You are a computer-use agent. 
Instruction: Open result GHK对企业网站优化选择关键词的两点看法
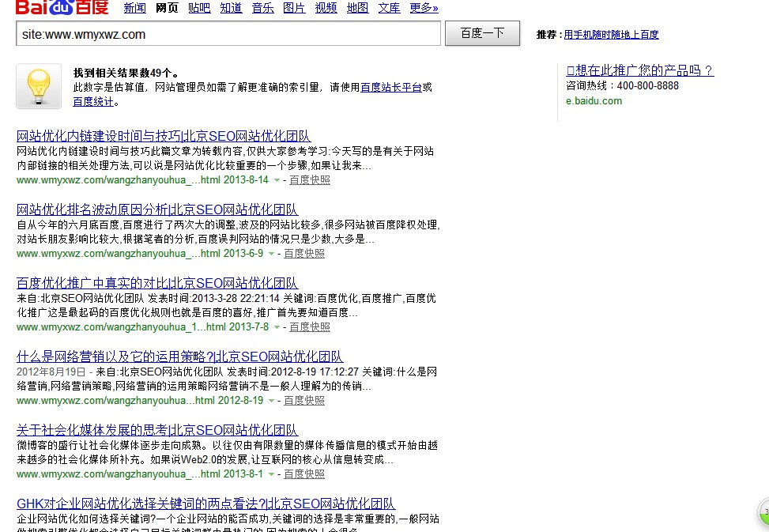point(206,504)
